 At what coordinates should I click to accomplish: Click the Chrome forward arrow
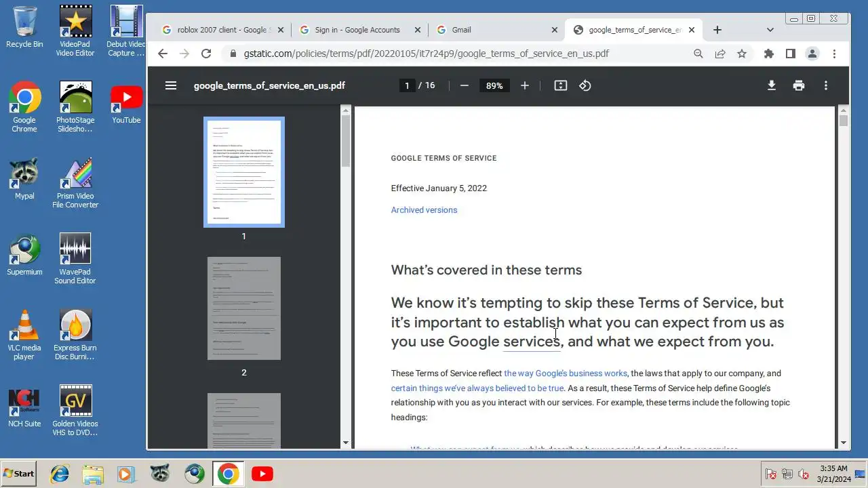184,54
